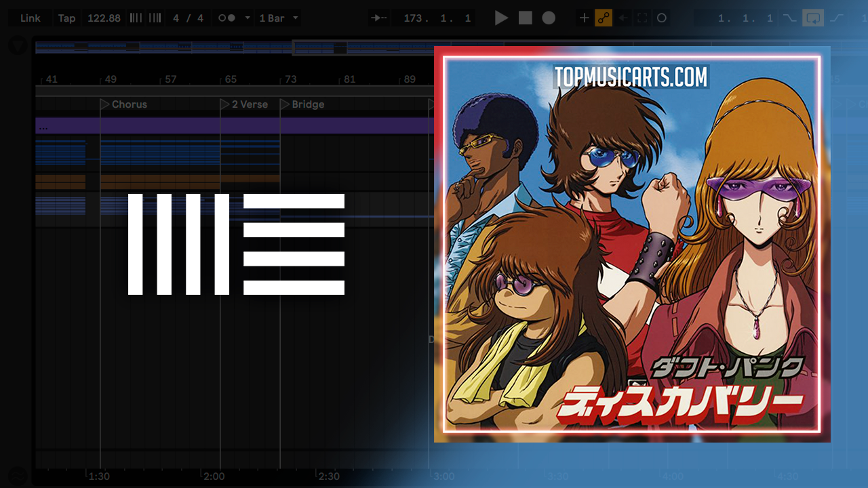The height and width of the screenshot is (488, 868).
Task: Click the MIDI Arrangement Overdub plus icon
Action: tap(584, 18)
